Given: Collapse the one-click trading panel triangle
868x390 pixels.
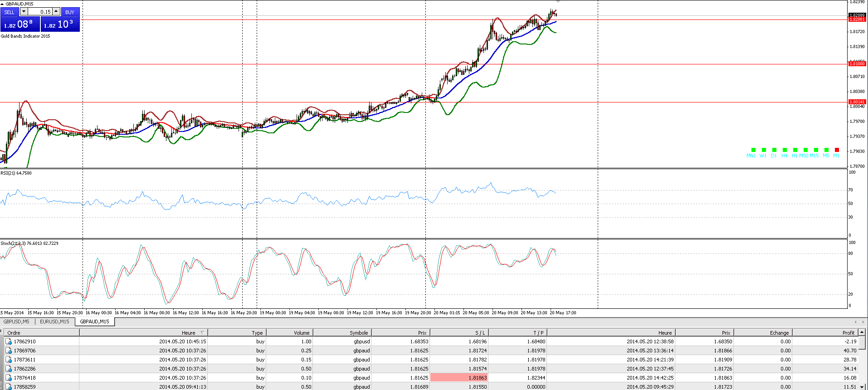Looking at the screenshot, I should pyautogui.click(x=2, y=4).
